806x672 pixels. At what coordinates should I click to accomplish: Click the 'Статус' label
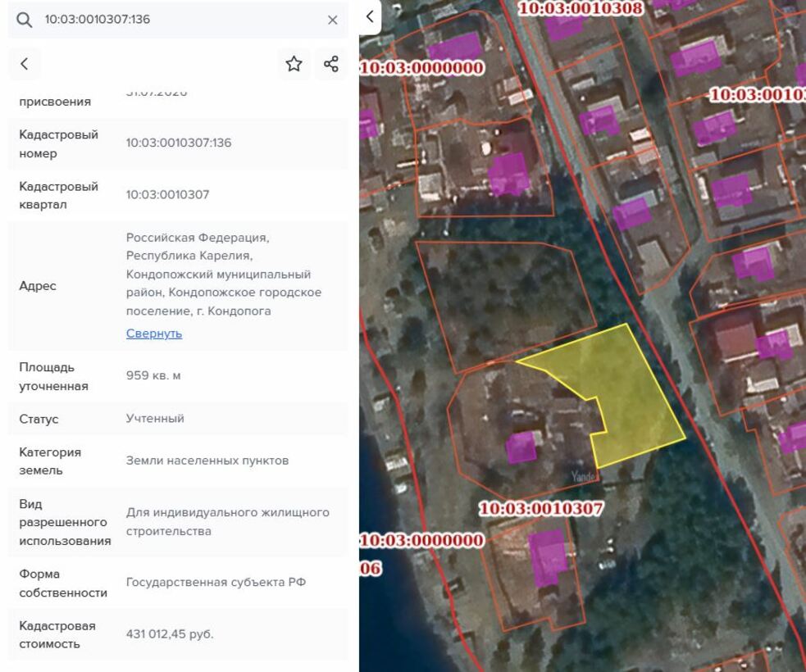[39, 419]
